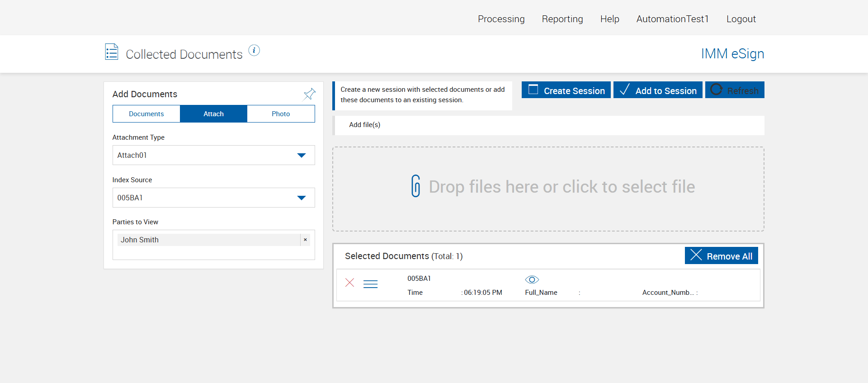Click the reorder handle on document 005BA1
Image resolution: width=868 pixels, height=383 pixels.
[370, 284]
